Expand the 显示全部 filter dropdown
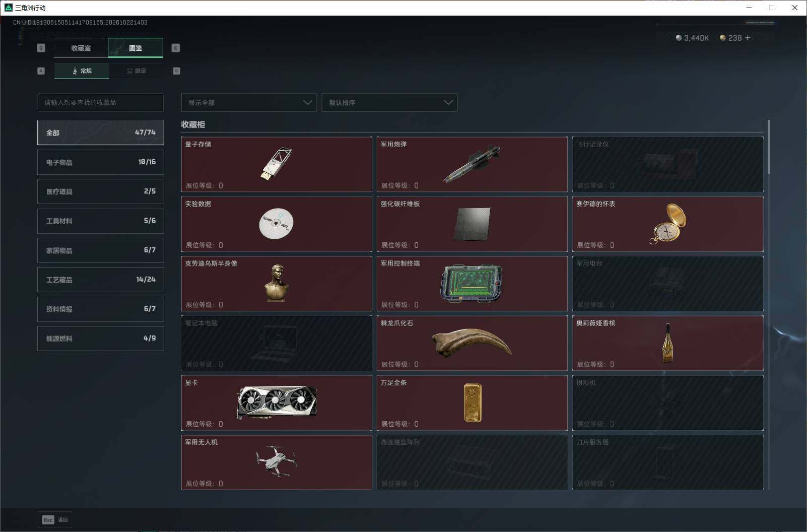 click(x=249, y=102)
